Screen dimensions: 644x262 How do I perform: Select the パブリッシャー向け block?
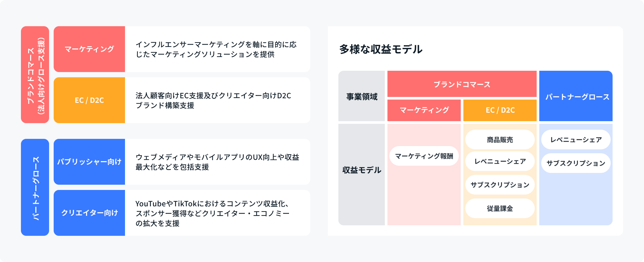[x=89, y=162]
